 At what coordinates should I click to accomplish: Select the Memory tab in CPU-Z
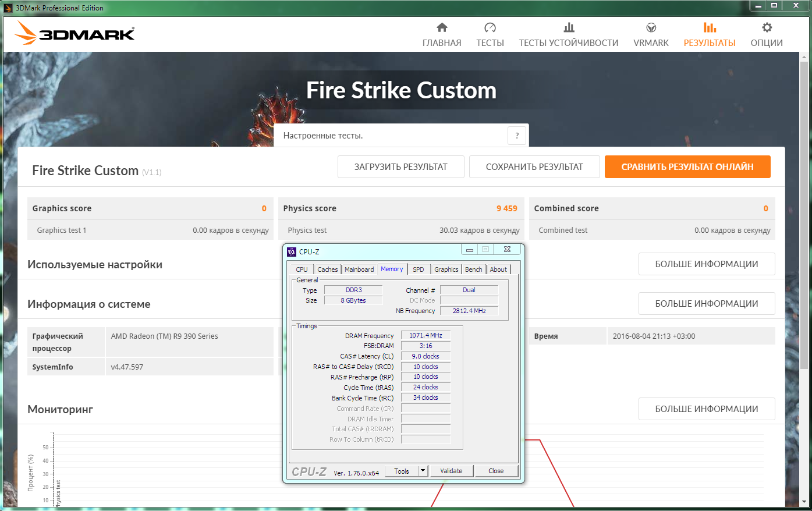coord(392,269)
